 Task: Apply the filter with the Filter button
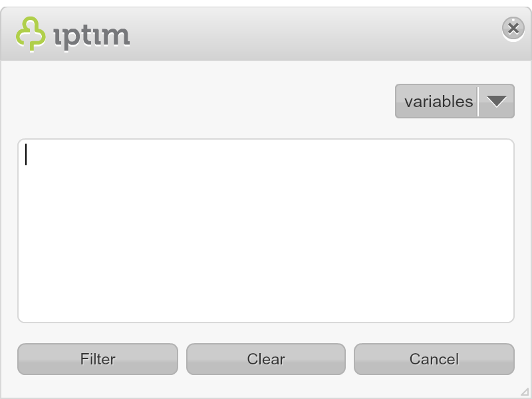98,359
